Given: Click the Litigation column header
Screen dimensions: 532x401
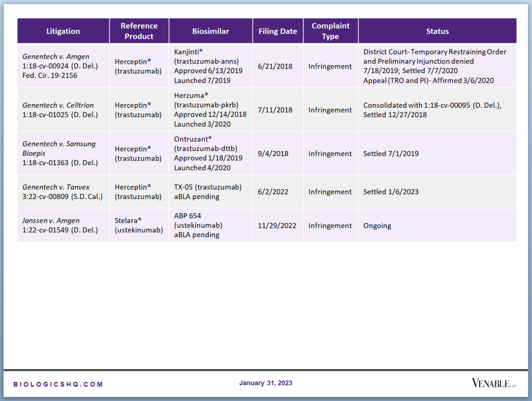Looking at the screenshot, I should (x=63, y=31).
